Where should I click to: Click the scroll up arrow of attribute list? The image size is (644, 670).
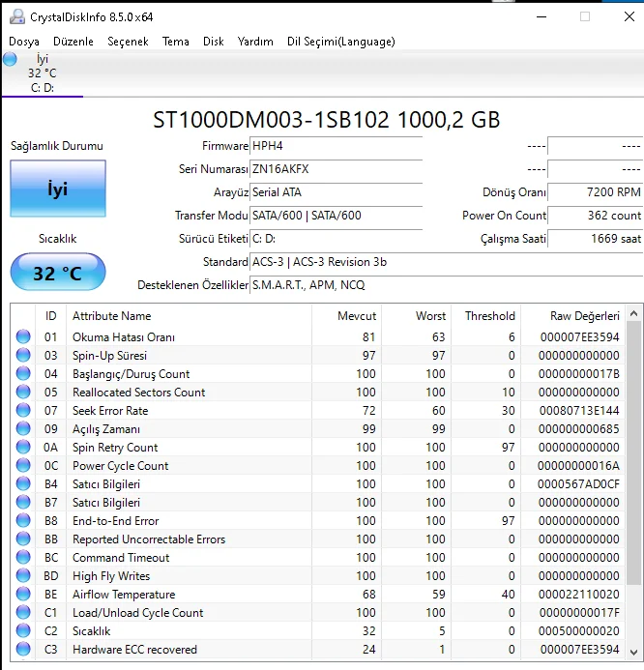coord(633,315)
